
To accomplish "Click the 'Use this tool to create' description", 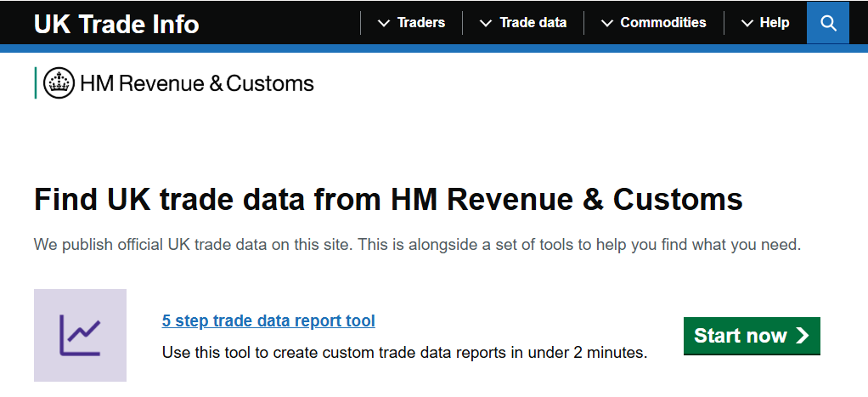I will tap(404, 351).
